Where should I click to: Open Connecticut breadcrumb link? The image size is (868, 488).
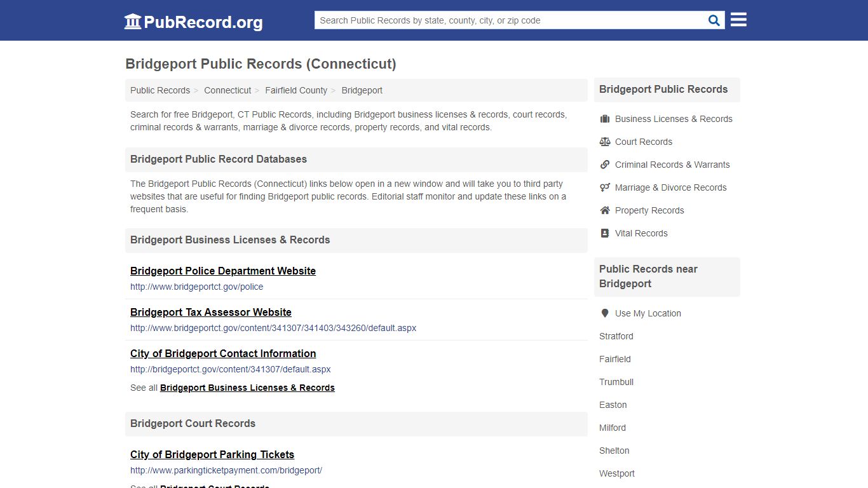(227, 90)
